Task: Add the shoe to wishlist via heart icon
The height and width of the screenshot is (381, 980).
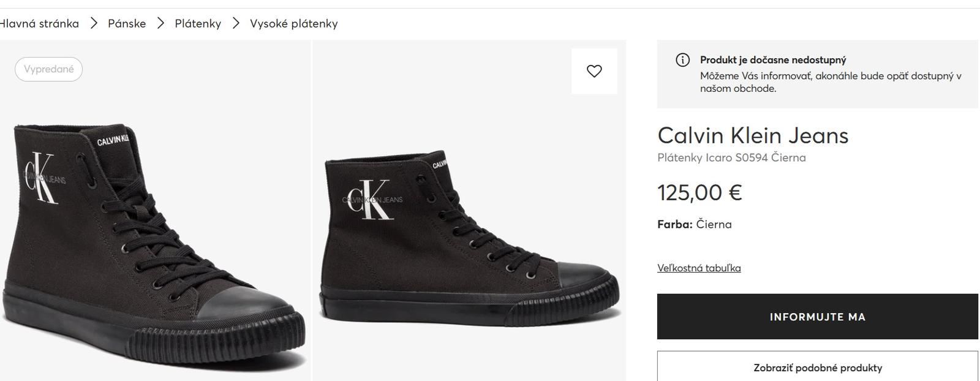Action: click(594, 71)
